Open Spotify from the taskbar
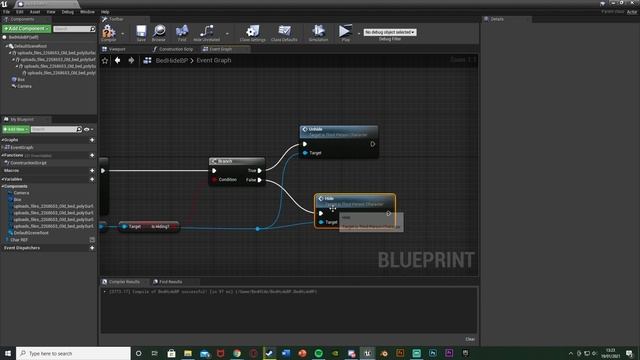The image size is (640, 360). [x=318, y=353]
